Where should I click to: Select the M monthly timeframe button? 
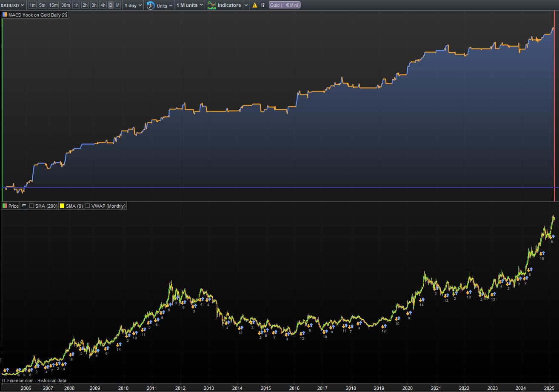(118, 5)
